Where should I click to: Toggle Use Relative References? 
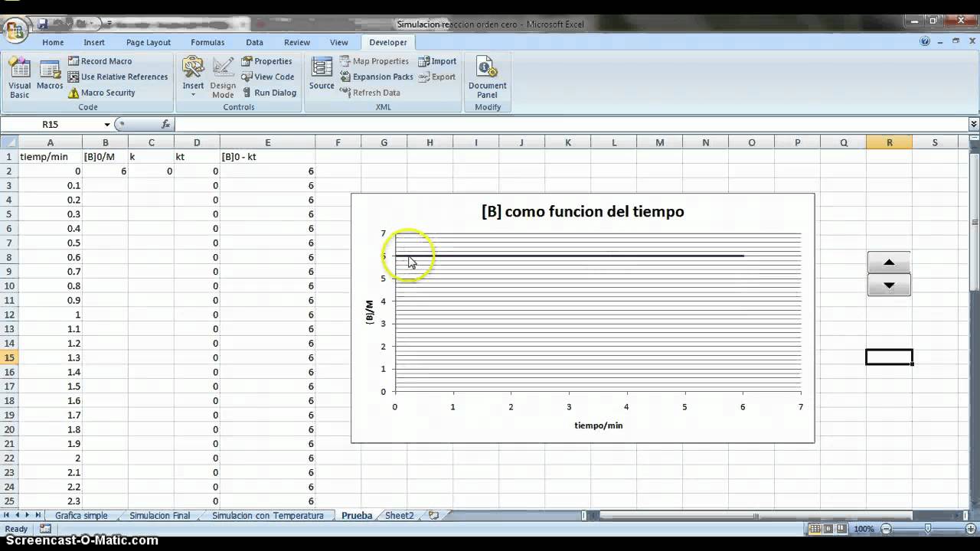[x=118, y=77]
